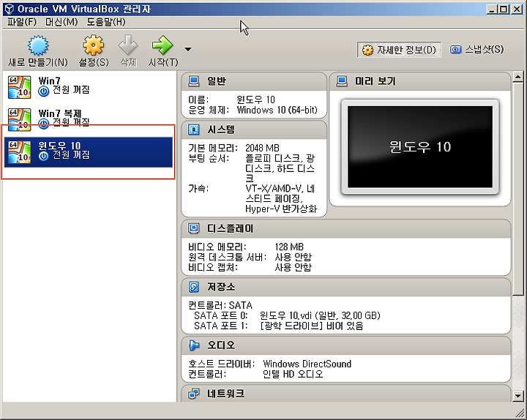Open the 시스템 section header
The image size is (527, 420).
tap(254, 130)
